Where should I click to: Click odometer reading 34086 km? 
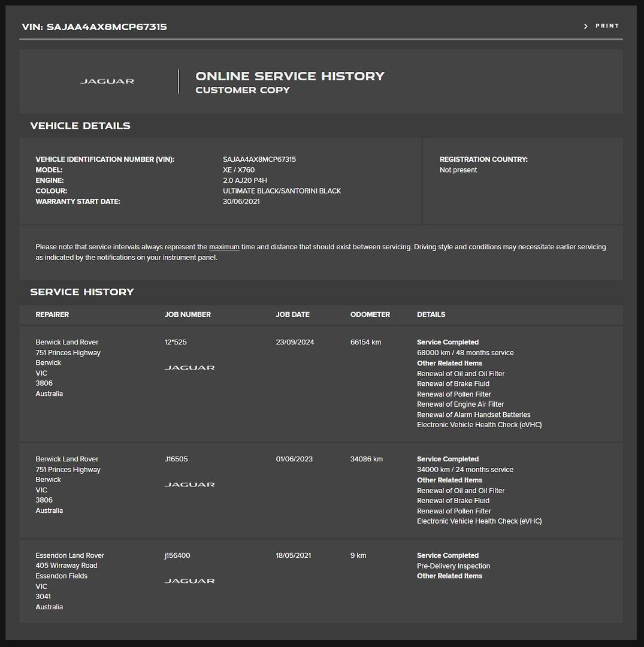click(367, 459)
